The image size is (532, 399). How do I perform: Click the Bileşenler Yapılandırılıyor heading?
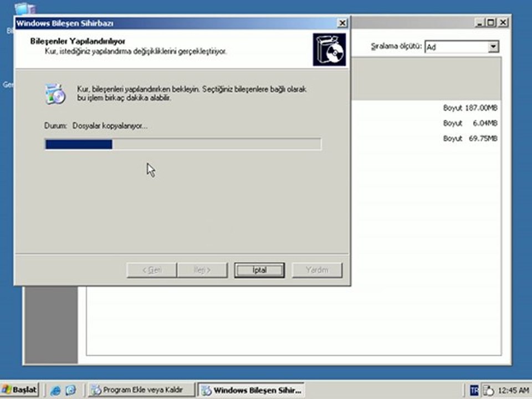click(x=78, y=41)
